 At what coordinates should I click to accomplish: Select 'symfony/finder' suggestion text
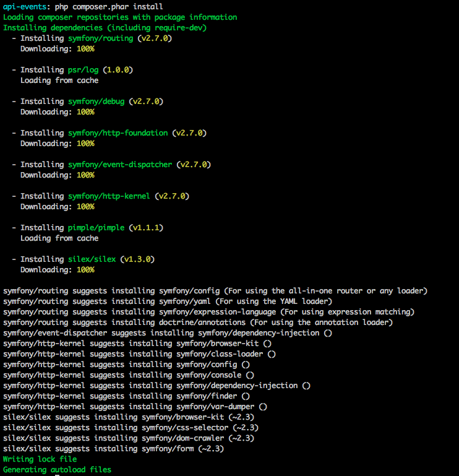coord(207,396)
